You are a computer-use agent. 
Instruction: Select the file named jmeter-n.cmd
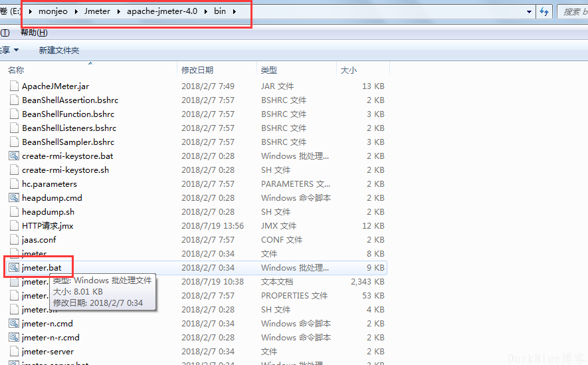48,323
